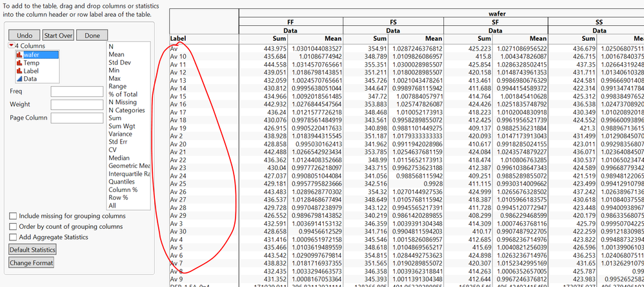644x287 pixels.
Task: Select Label in the columns list
Action: [32, 70]
